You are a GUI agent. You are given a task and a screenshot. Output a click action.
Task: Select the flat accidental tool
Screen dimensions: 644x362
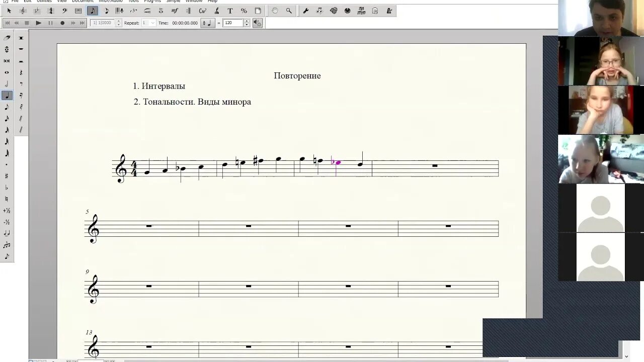click(x=7, y=188)
